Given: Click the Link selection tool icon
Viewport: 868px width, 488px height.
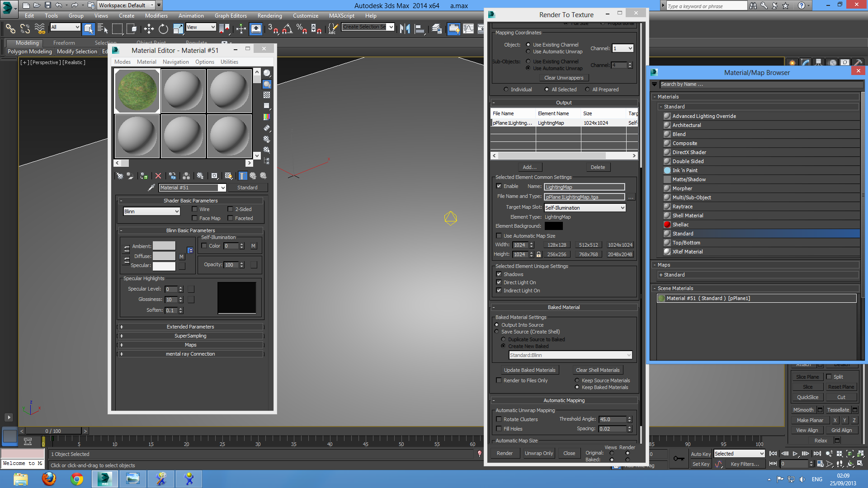Looking at the screenshot, I should (x=10, y=29).
